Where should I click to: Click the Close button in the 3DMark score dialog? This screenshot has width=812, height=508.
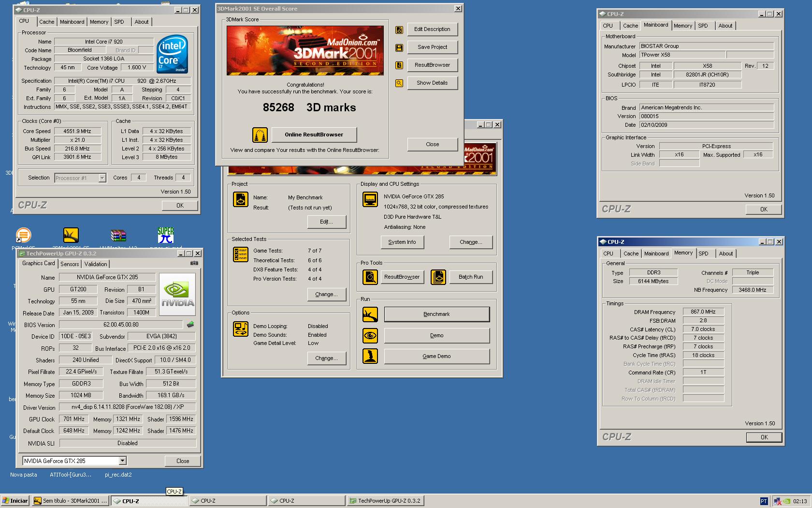pos(433,145)
